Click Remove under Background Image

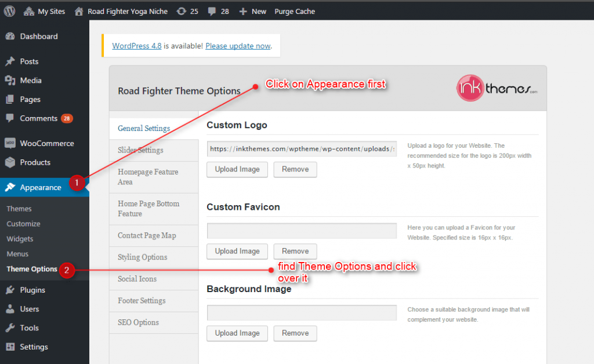coord(295,333)
